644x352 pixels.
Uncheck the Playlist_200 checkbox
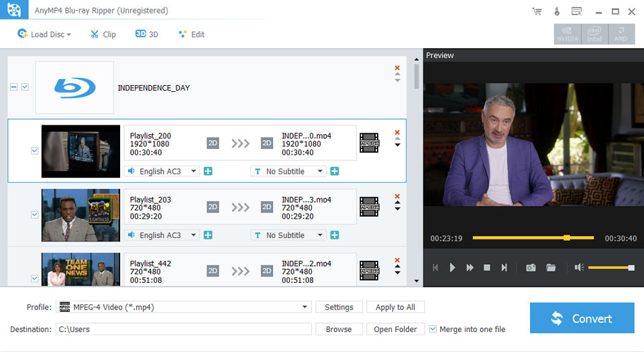click(34, 151)
